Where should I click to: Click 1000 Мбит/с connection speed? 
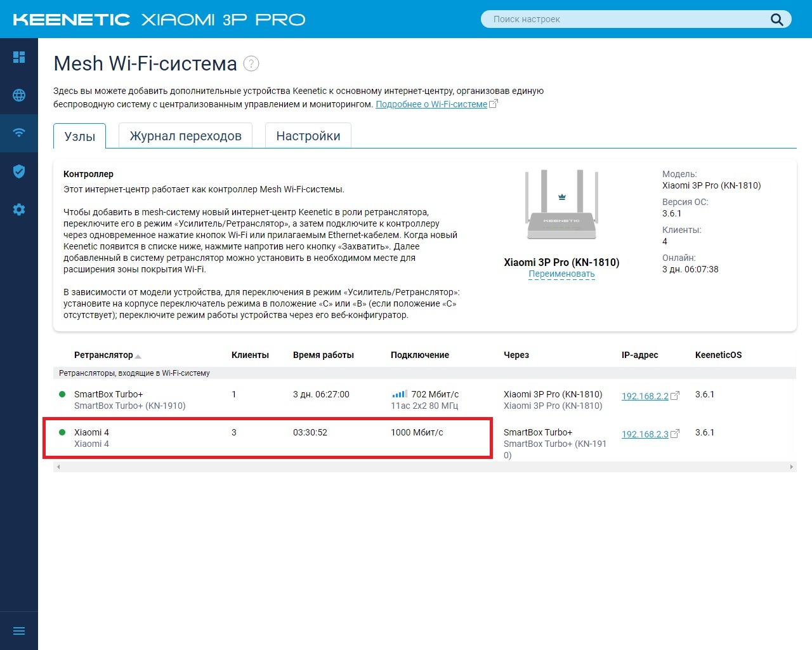[x=417, y=432]
